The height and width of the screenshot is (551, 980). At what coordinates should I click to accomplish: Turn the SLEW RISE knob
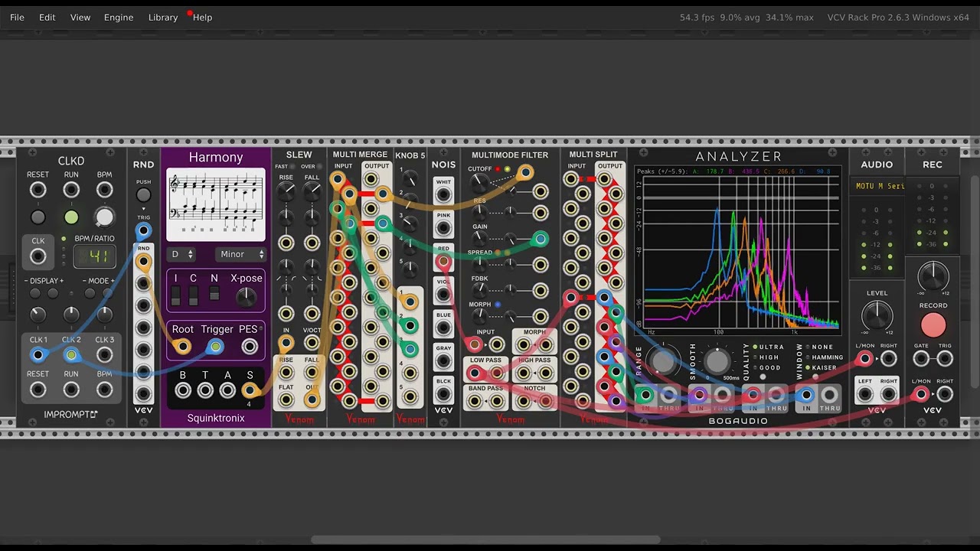(x=286, y=192)
